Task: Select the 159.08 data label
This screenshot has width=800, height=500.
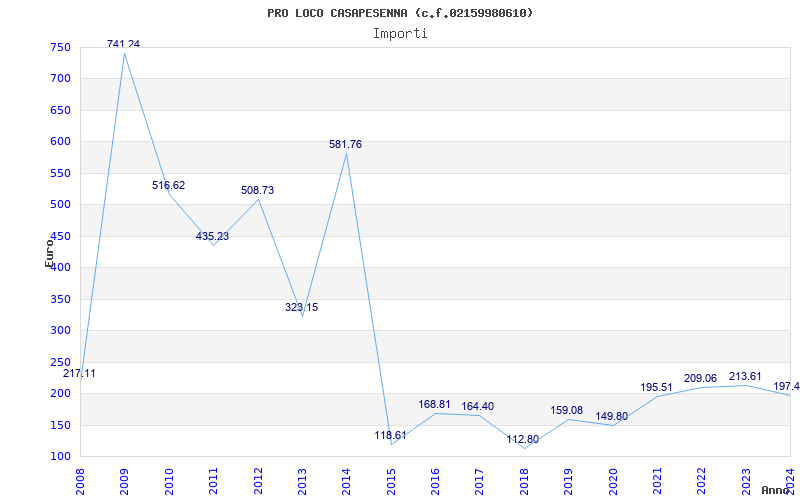Action: [566, 410]
